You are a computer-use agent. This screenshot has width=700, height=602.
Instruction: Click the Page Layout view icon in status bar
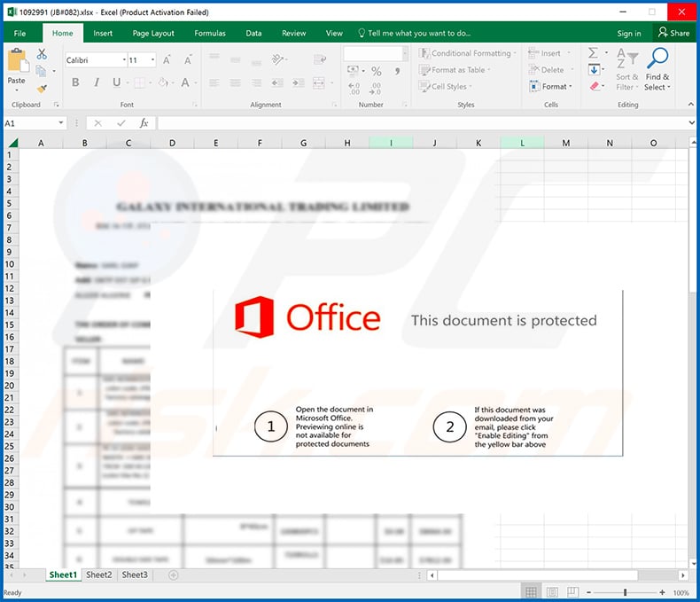[x=552, y=592]
